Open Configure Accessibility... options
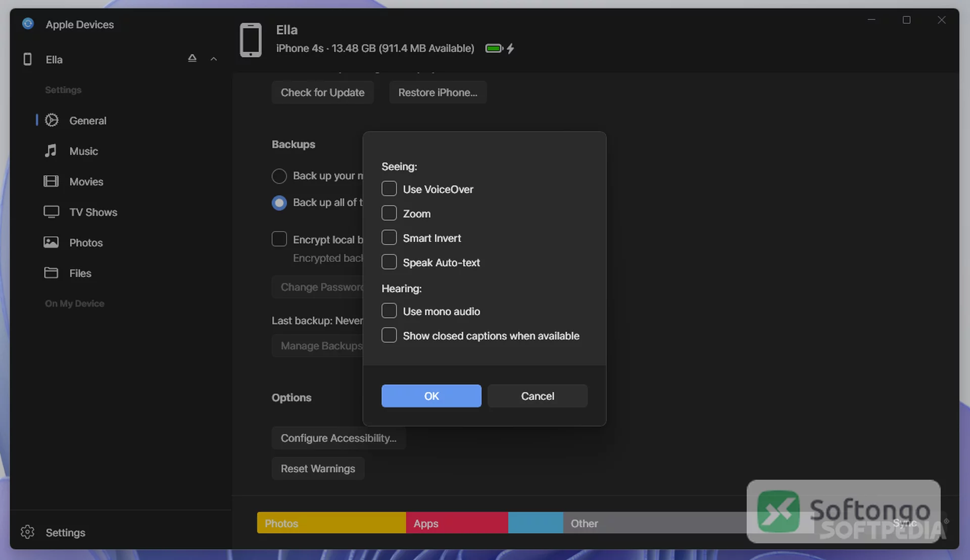This screenshot has height=560, width=970. click(338, 438)
